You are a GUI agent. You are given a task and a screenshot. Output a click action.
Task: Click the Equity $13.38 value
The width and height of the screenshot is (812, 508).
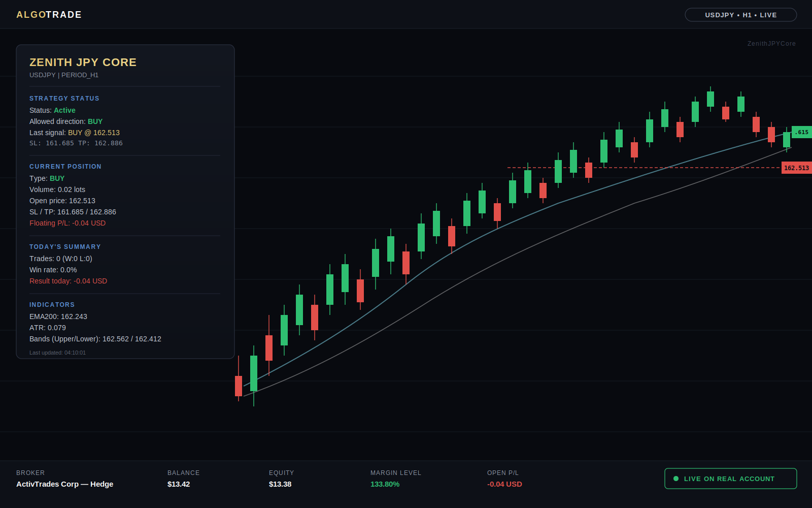click(x=280, y=484)
